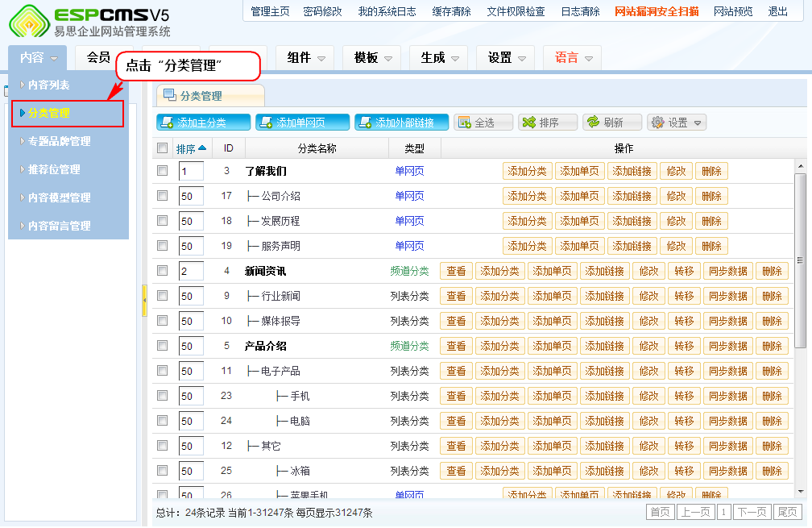
Task: Click arrow icon beside 内容列表
Action: 23,85
